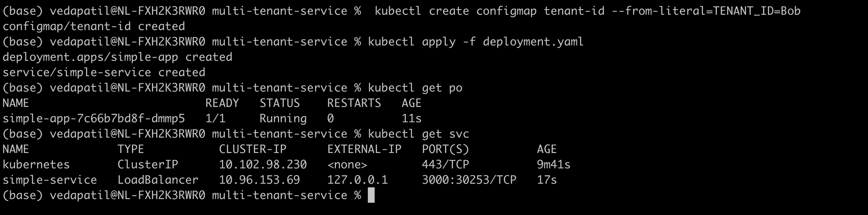Click the pod name simple-app-7c66b7bd8f-dmmp5
The height and width of the screenshot is (215, 868).
pyautogui.click(x=94, y=118)
